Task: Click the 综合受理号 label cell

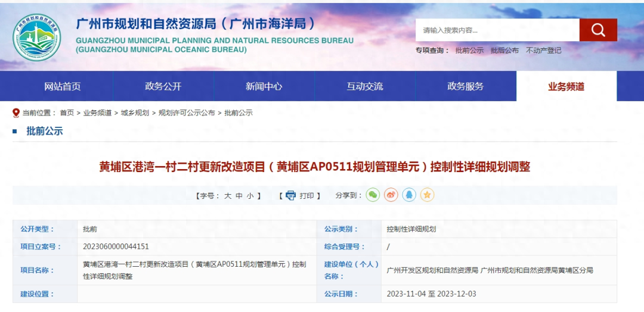Action: (x=349, y=247)
